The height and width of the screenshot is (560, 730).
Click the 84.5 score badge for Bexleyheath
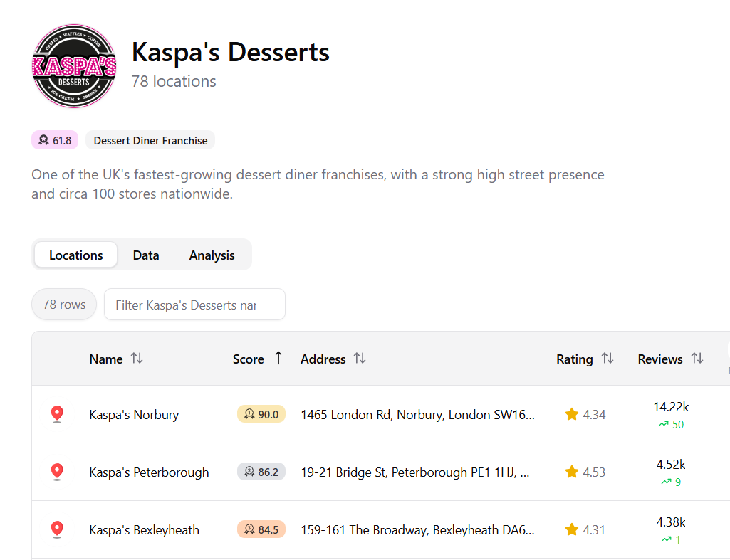pos(261,529)
